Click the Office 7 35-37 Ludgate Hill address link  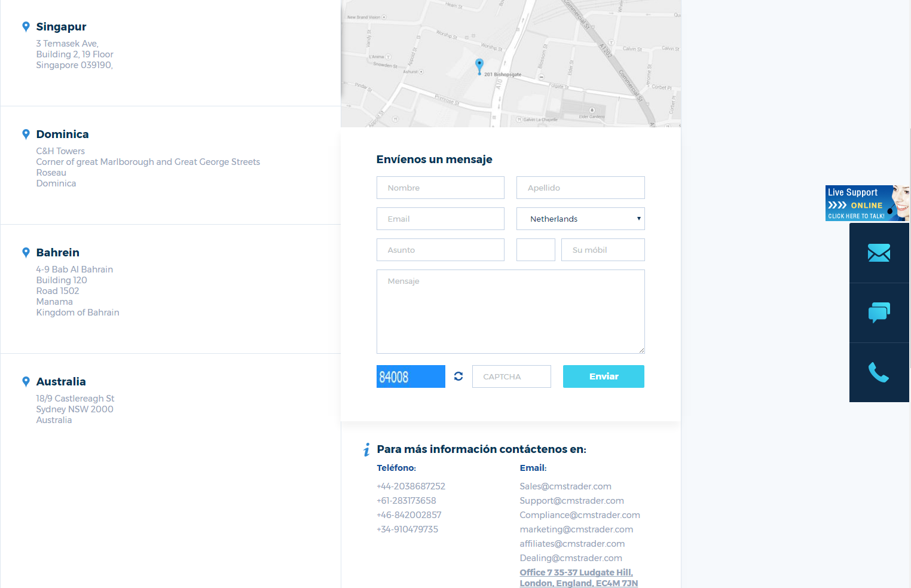tap(579, 578)
